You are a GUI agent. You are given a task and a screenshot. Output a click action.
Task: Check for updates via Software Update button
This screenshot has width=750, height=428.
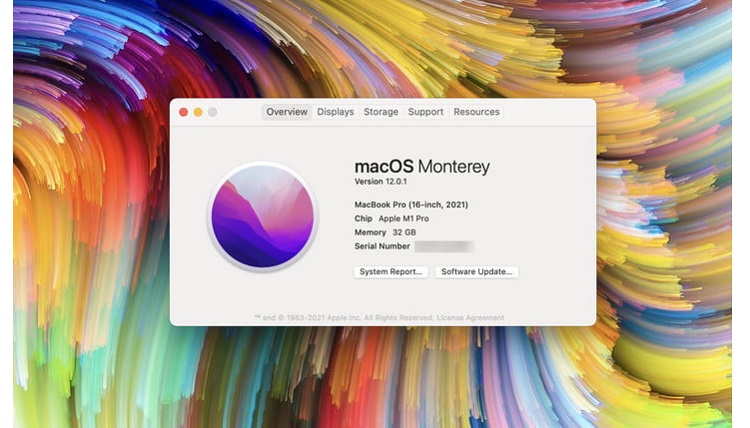coord(477,272)
